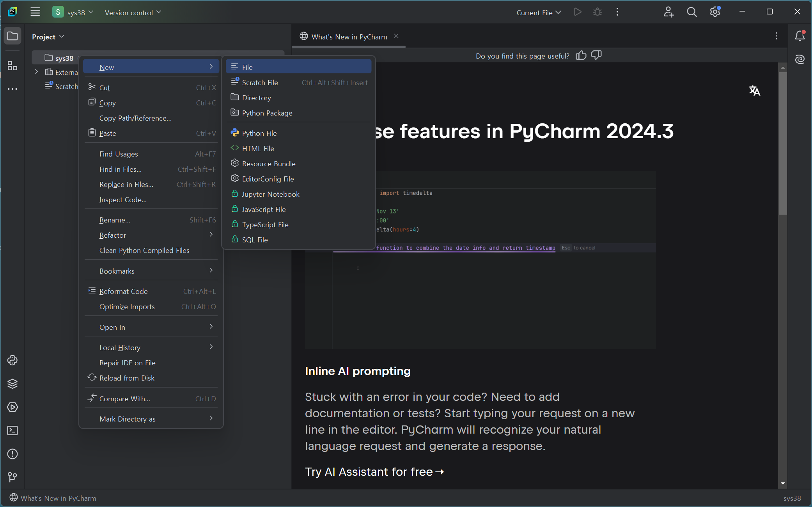
Task: Open the Notifications bell icon
Action: pos(800,36)
